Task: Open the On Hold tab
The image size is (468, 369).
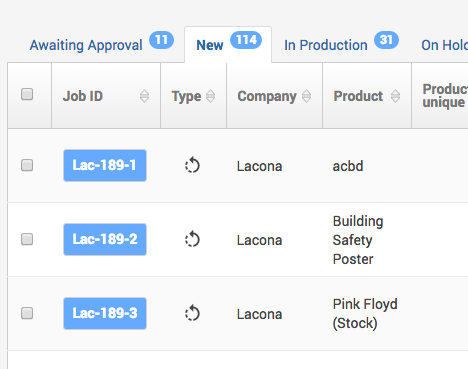Action: [x=444, y=45]
